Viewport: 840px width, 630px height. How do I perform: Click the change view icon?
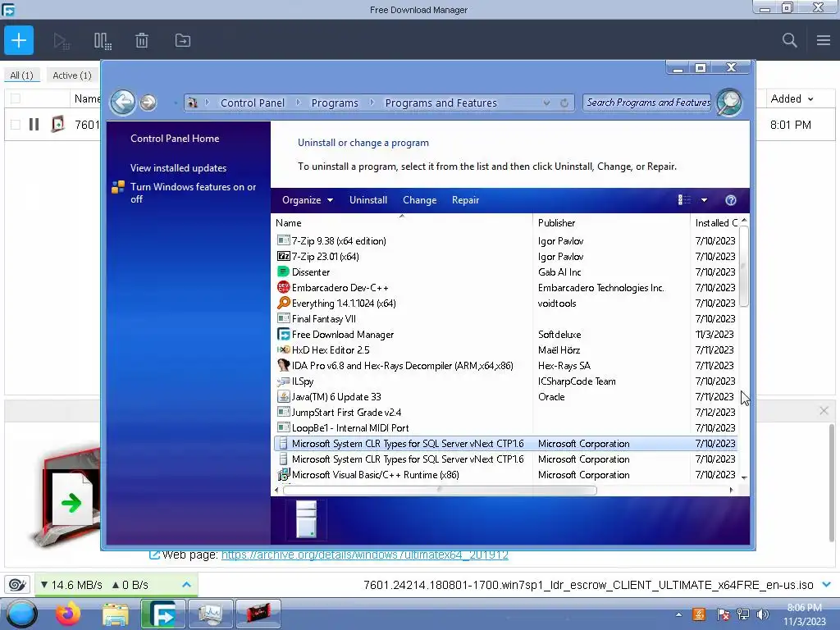(x=684, y=200)
